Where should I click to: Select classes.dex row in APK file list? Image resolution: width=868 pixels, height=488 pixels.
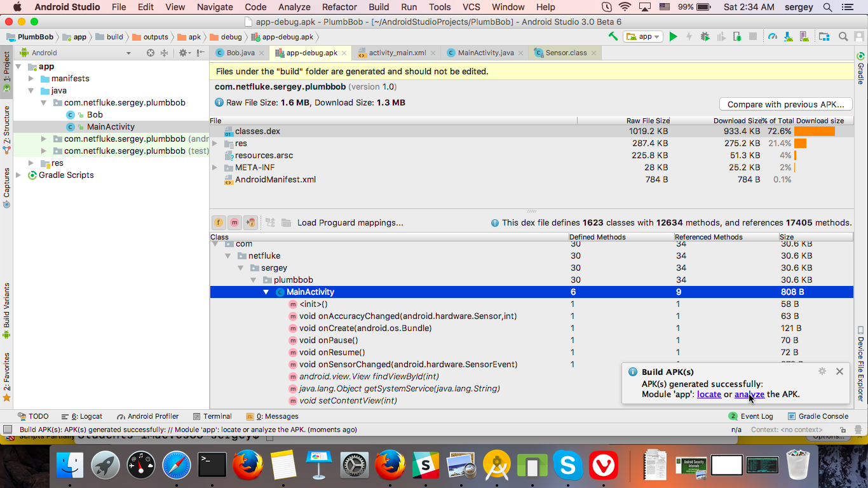pos(531,131)
